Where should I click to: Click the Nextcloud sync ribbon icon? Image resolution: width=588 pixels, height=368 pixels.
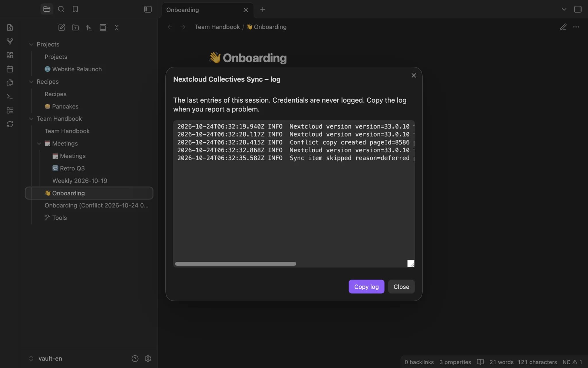(10, 124)
